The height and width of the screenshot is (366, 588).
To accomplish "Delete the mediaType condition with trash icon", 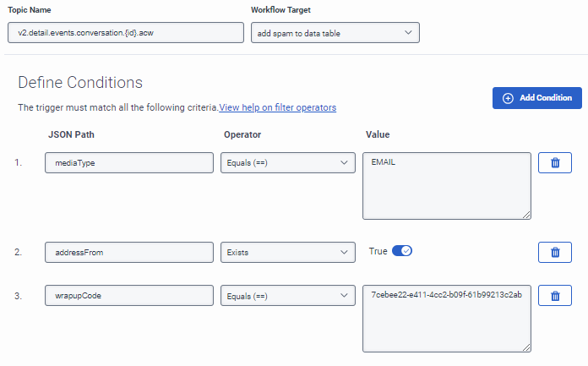I will tap(555, 163).
